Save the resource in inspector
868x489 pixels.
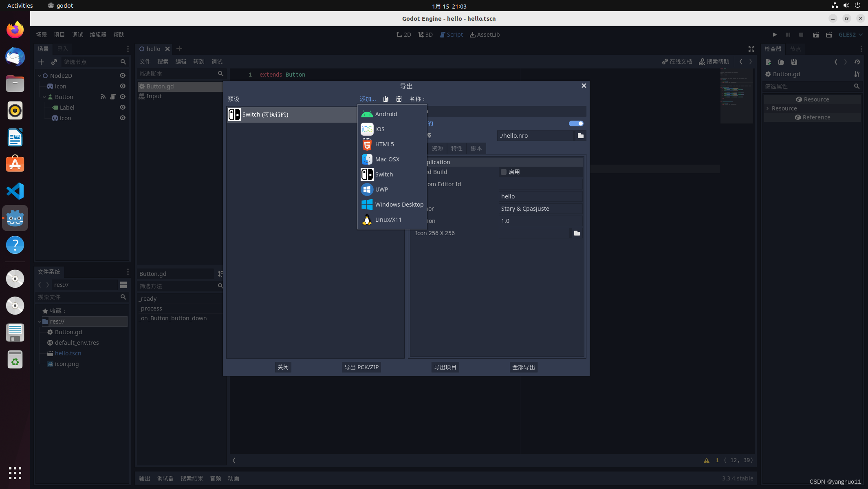pos(794,62)
